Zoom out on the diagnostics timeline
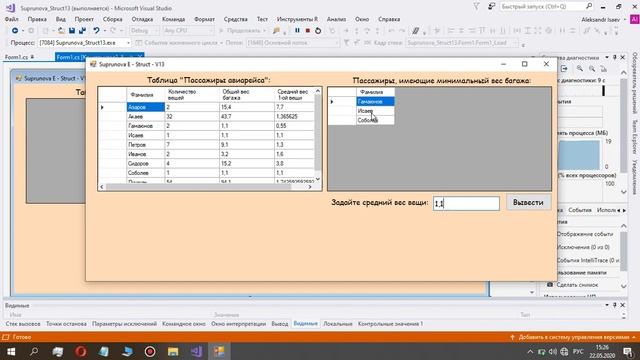640x360 pixels. pos(592,69)
